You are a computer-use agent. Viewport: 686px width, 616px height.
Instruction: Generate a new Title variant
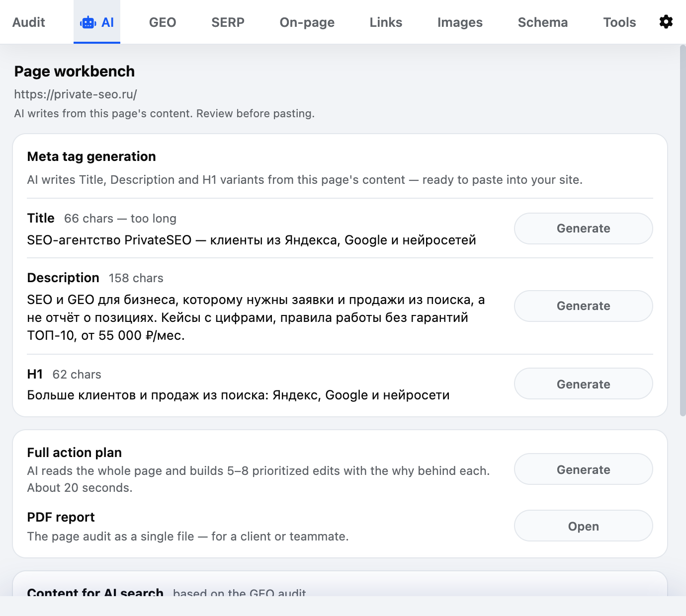click(x=583, y=229)
